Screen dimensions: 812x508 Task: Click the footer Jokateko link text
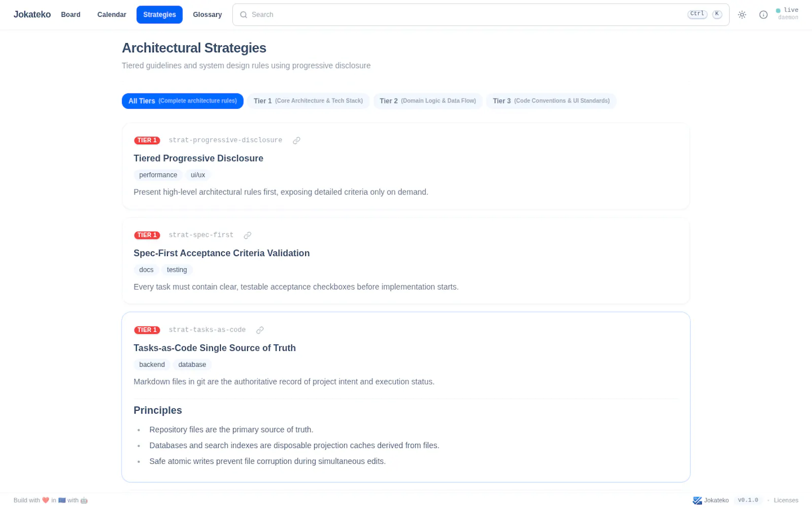point(716,500)
